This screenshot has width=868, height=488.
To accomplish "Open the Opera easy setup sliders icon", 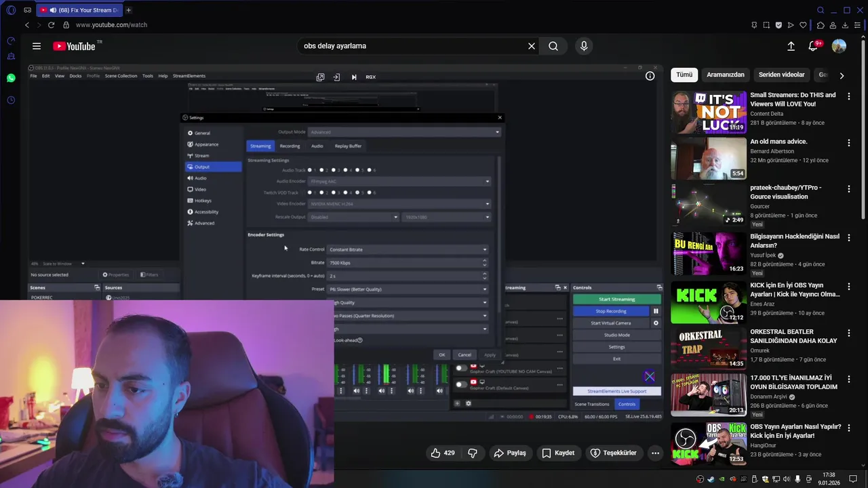I will [857, 25].
